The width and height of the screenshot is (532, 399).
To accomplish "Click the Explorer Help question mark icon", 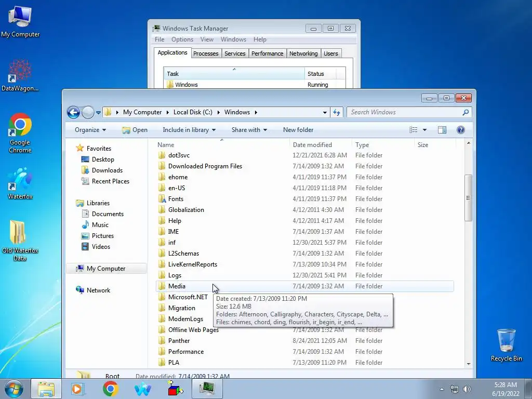I will point(461,130).
